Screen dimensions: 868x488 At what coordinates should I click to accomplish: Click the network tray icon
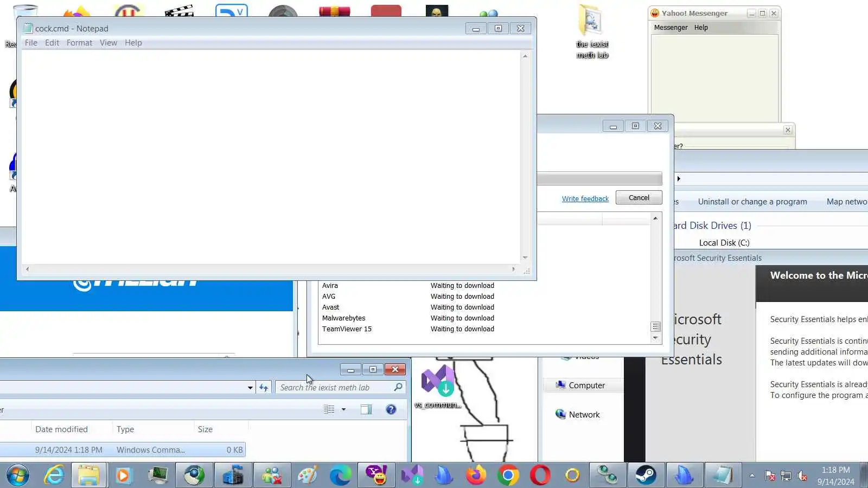pyautogui.click(x=786, y=476)
